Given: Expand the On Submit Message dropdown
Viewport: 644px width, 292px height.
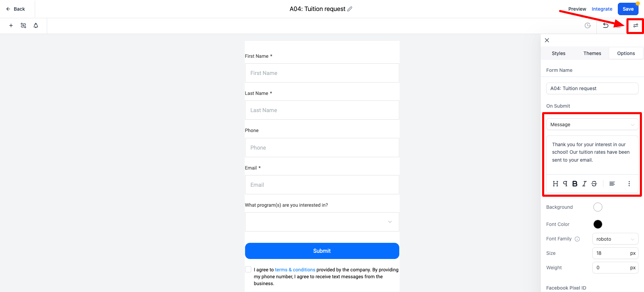Looking at the screenshot, I should click(x=592, y=125).
